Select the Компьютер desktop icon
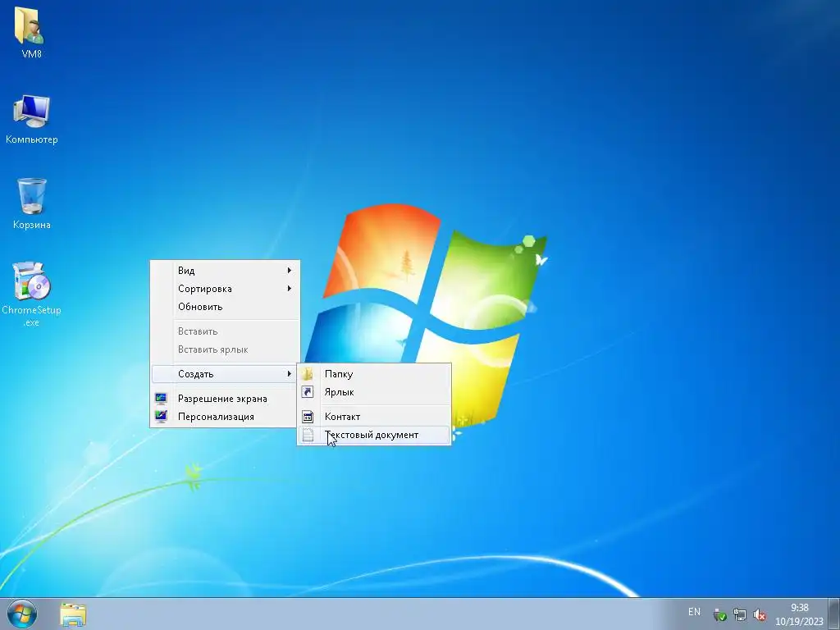The image size is (840, 630). [x=32, y=119]
